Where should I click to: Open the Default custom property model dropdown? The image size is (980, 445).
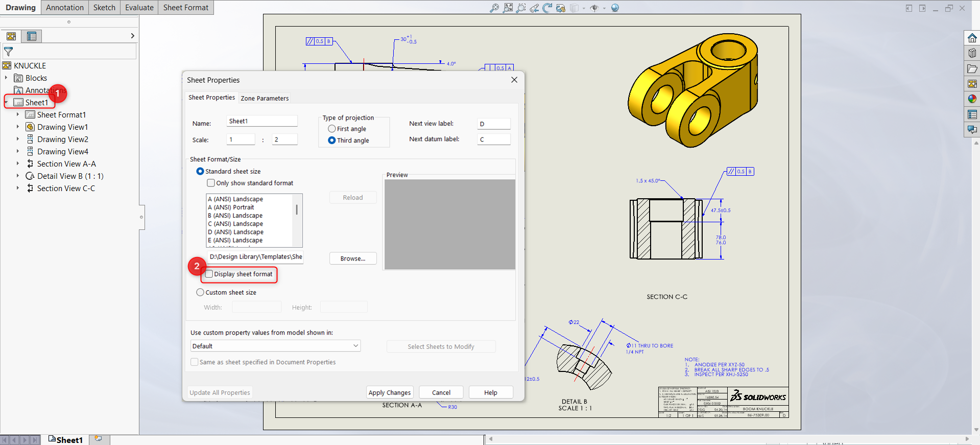point(275,346)
